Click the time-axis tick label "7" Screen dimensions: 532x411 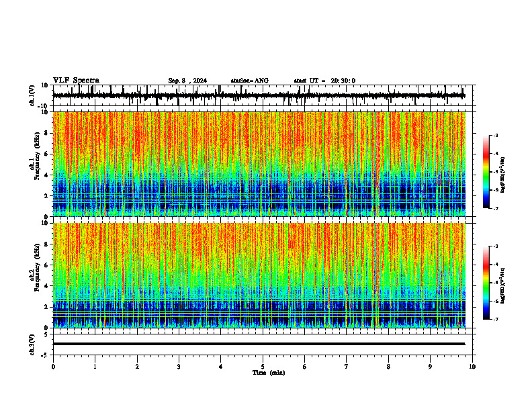(x=347, y=367)
